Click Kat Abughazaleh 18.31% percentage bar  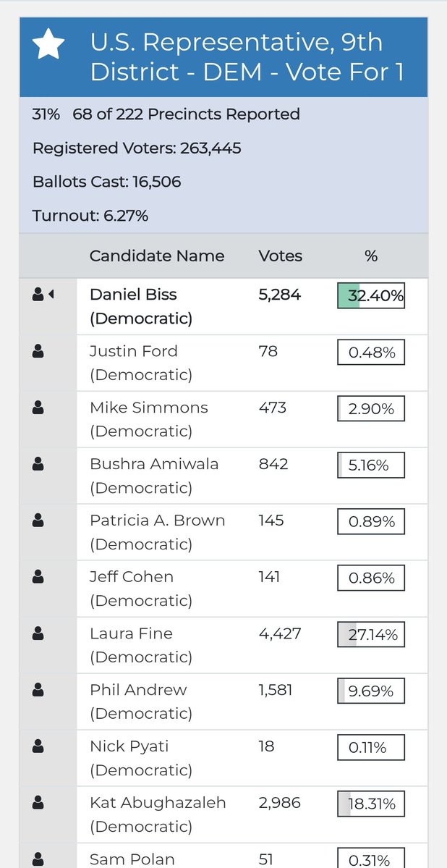pyautogui.click(x=371, y=804)
